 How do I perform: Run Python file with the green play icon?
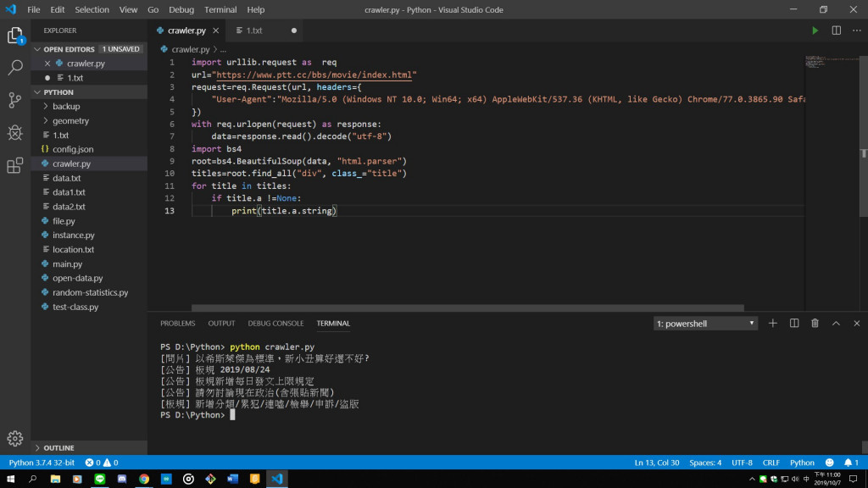815,30
